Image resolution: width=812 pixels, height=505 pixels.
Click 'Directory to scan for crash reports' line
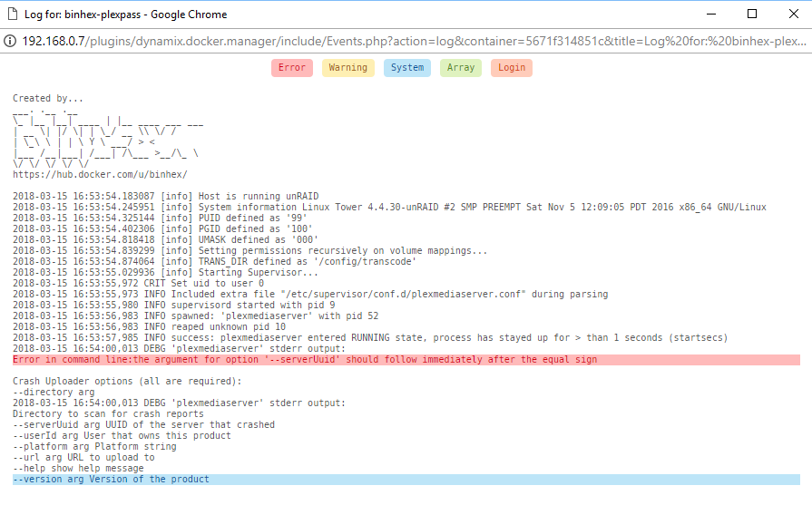[108, 414]
